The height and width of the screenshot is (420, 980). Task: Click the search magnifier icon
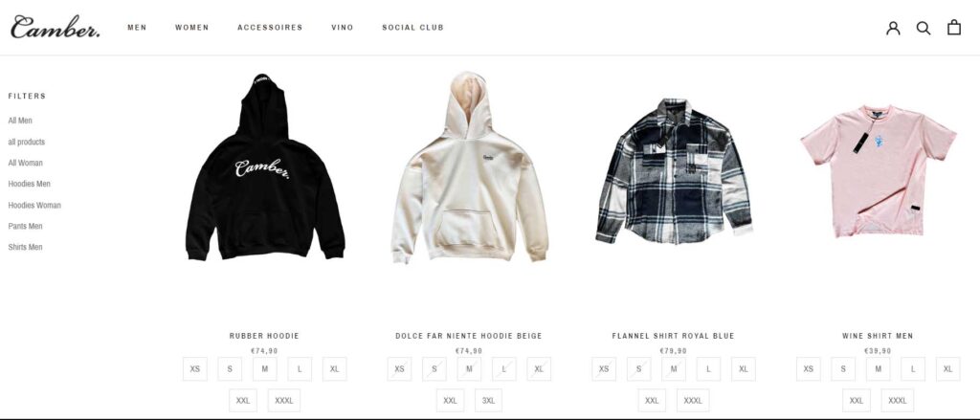[924, 28]
